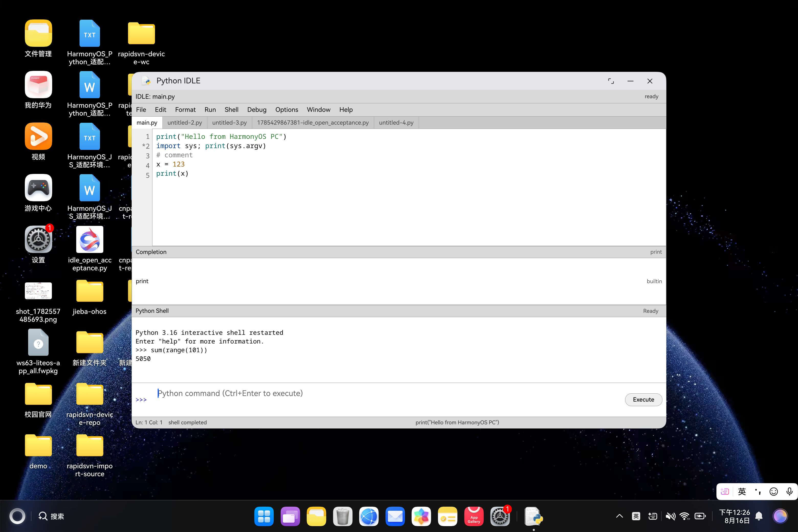
Task: Click the Ln: 1 Col: 1 status indicator
Action: [149, 423]
